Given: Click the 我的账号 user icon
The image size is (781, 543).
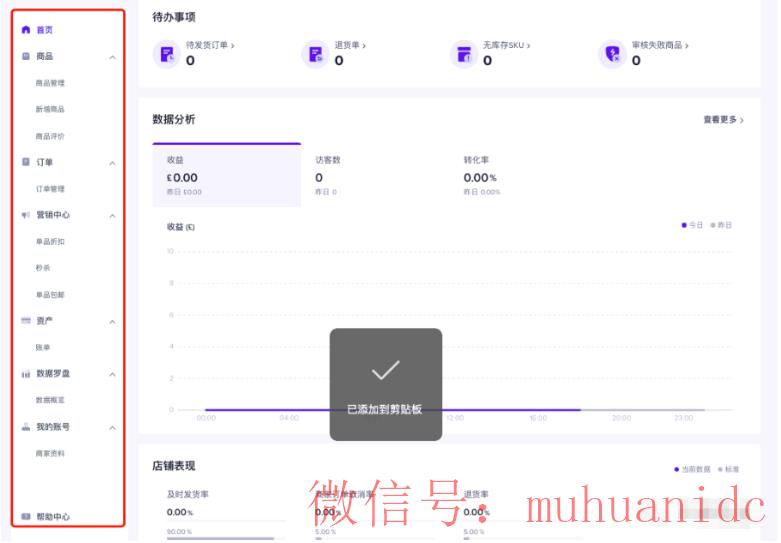Looking at the screenshot, I should point(26,427).
